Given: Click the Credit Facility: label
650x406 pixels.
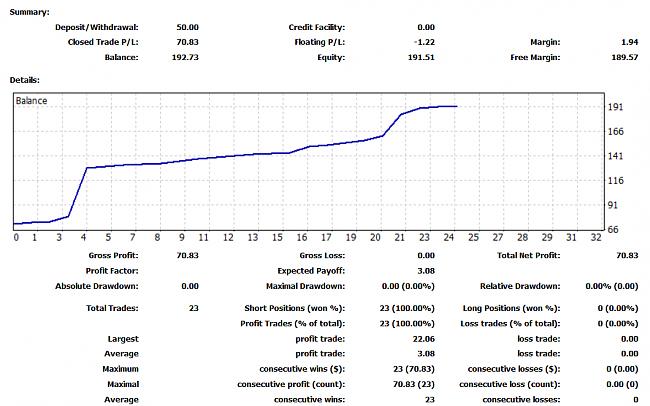Looking at the screenshot, I should (x=317, y=27).
